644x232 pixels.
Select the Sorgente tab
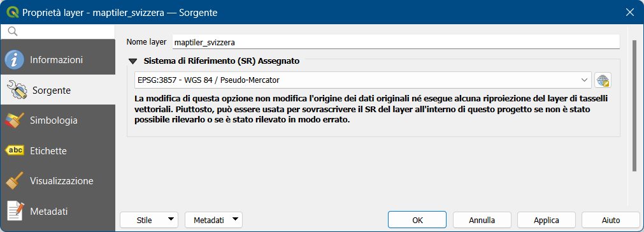pos(57,90)
